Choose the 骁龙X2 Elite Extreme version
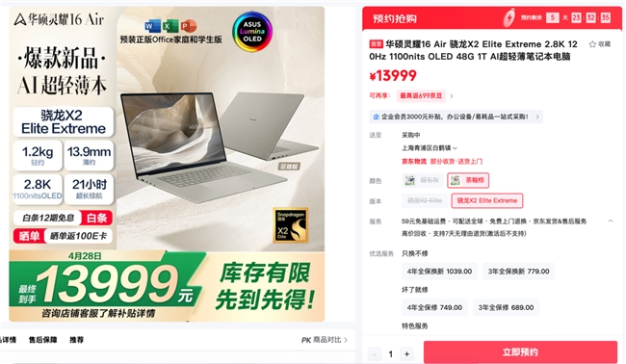Image resolution: width=626 pixels, height=364 pixels. (x=487, y=200)
